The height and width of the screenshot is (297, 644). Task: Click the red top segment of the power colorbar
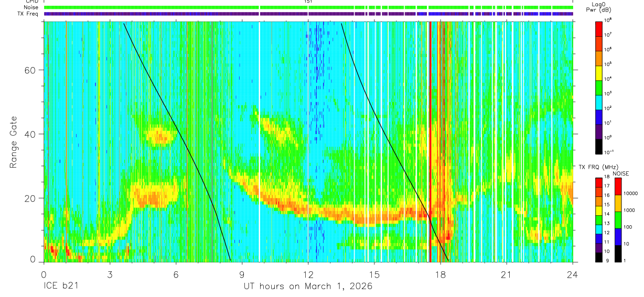tap(599, 28)
